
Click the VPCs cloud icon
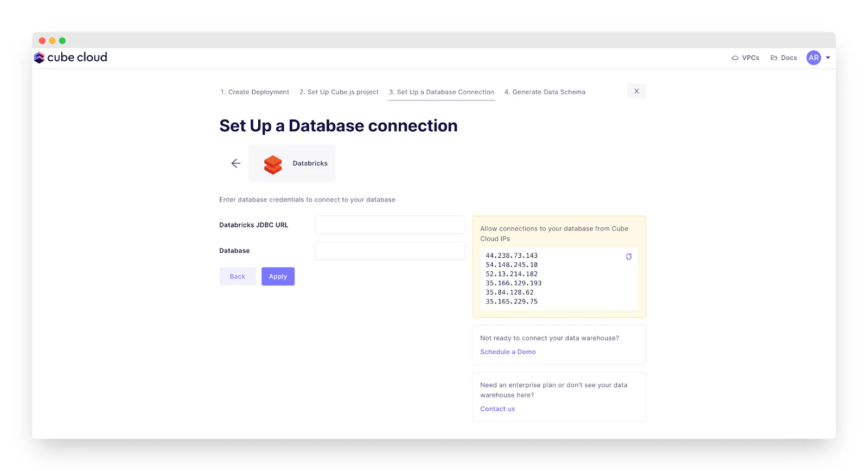tap(735, 58)
